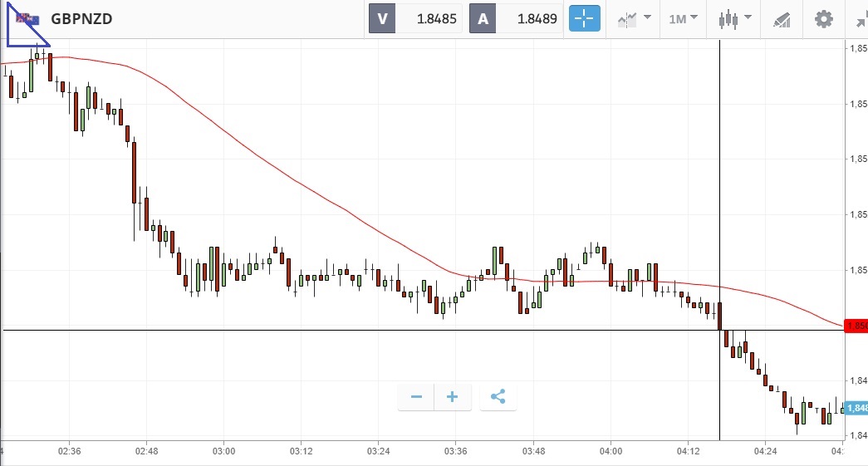Zoom in with the plus button

[453, 397]
